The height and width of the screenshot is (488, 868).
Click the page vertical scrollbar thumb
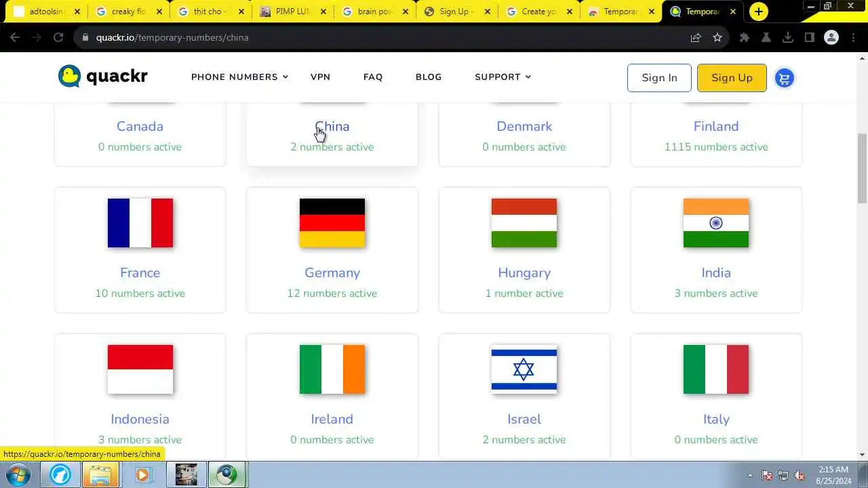tap(862, 167)
